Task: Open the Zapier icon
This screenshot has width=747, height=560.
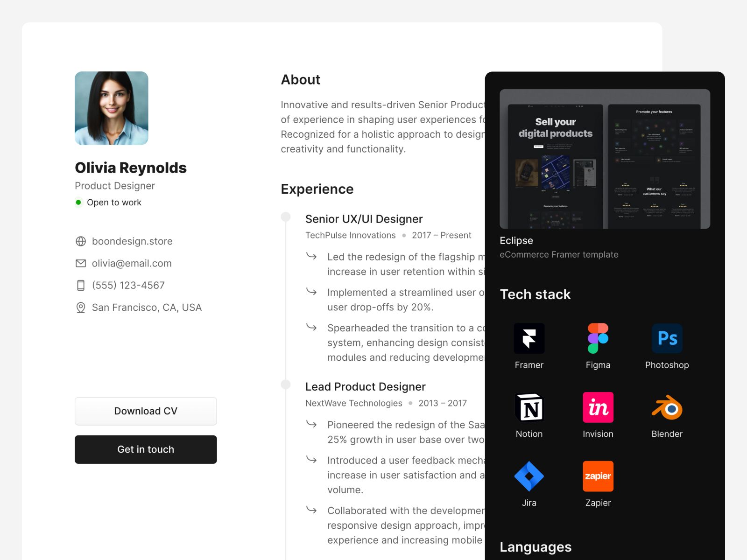Action: pyautogui.click(x=598, y=476)
